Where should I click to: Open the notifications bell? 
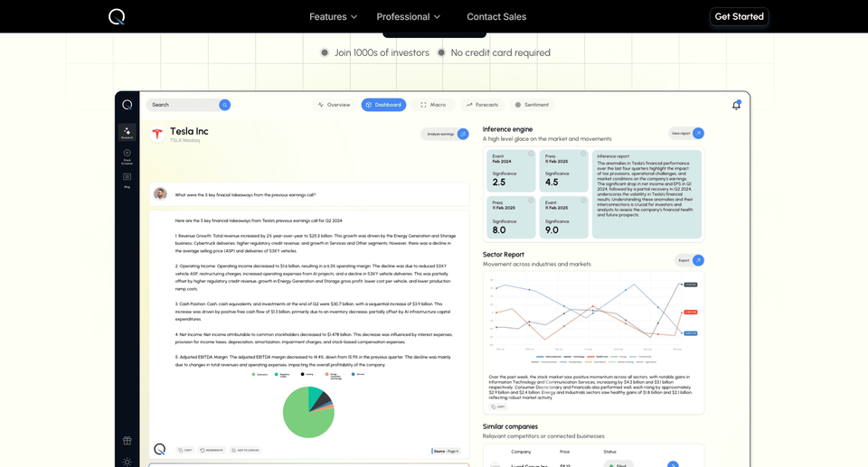(736, 105)
